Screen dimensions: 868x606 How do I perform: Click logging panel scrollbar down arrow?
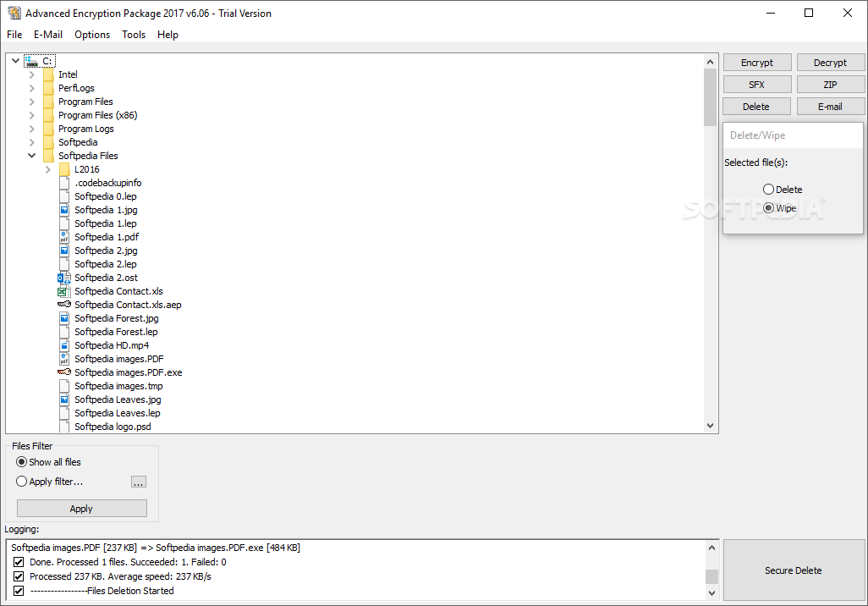(711, 592)
